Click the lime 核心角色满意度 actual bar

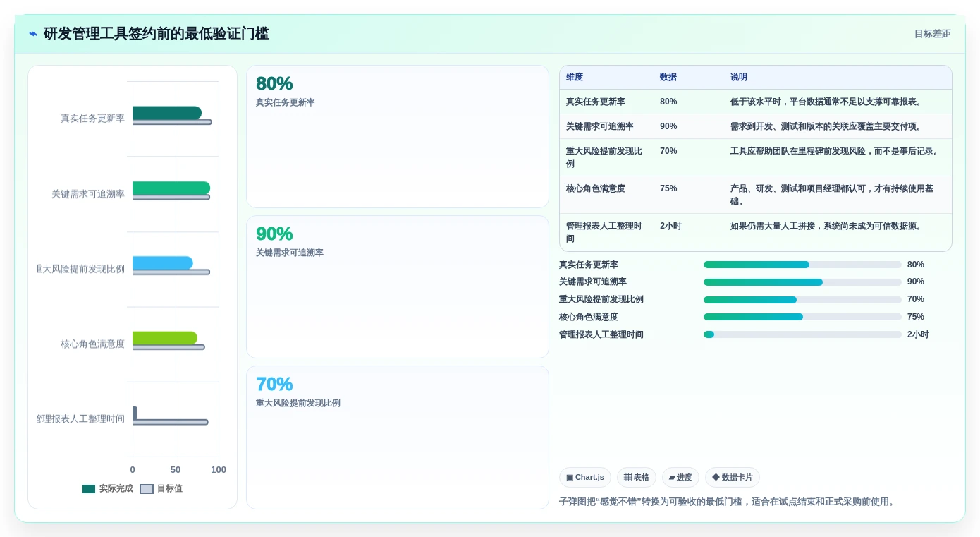pos(165,338)
